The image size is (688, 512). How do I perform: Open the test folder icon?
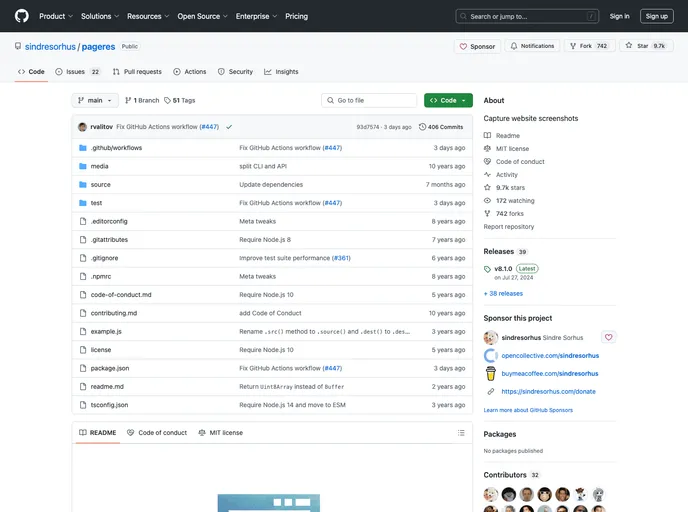[82, 203]
